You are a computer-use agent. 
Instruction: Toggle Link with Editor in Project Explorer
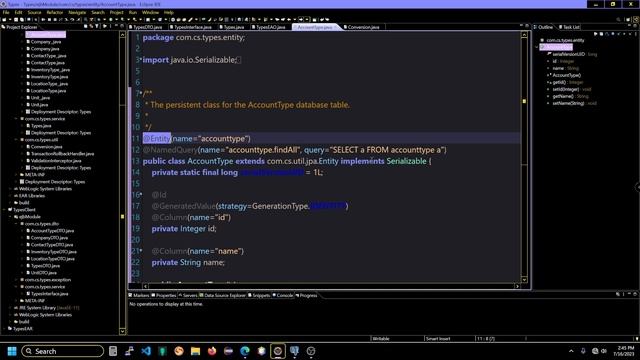91,27
